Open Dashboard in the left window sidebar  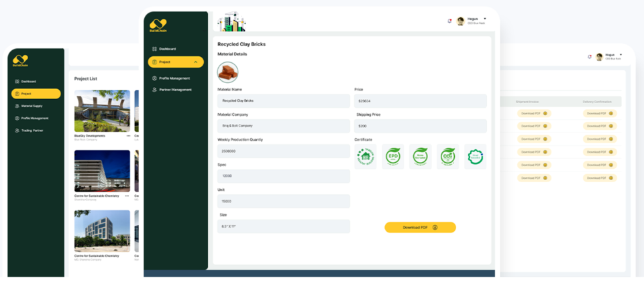pyautogui.click(x=29, y=82)
